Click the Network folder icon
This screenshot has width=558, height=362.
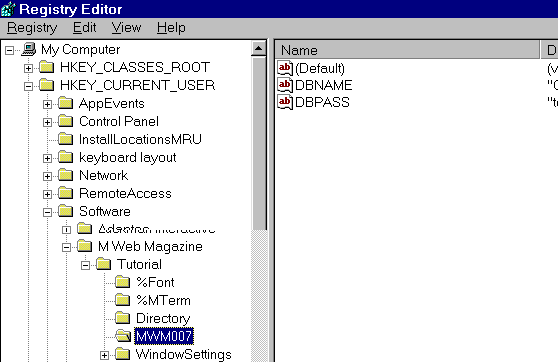click(x=65, y=175)
